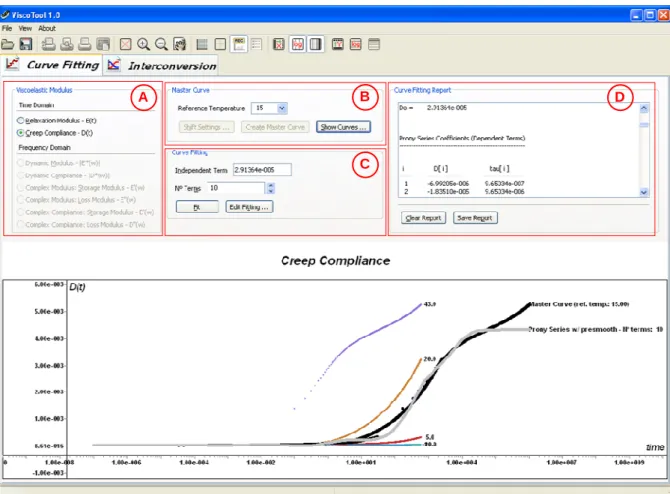Select Complex Modulus: Storage Modulus option
The height and width of the screenshot is (494, 670).
pos(20,188)
